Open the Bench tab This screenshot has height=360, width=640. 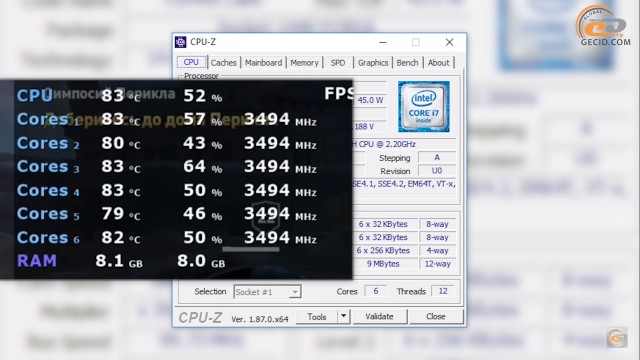407,63
